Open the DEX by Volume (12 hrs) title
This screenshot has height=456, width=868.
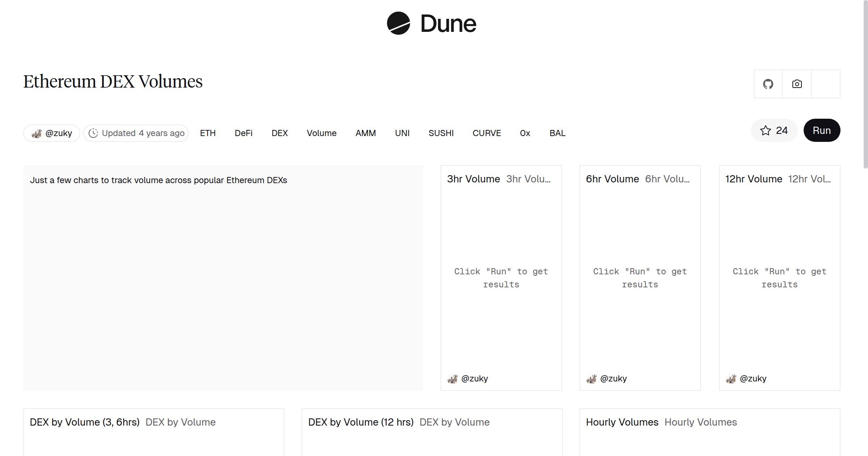click(361, 422)
